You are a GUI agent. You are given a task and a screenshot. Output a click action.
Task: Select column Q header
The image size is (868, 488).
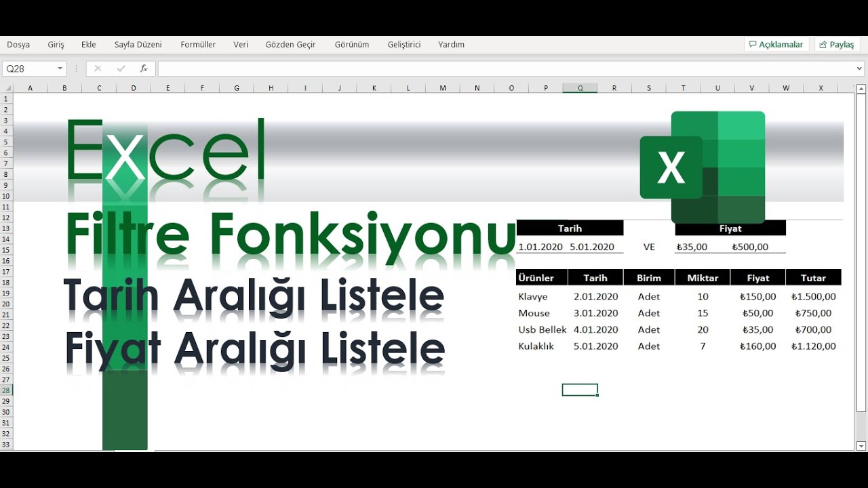[580, 88]
